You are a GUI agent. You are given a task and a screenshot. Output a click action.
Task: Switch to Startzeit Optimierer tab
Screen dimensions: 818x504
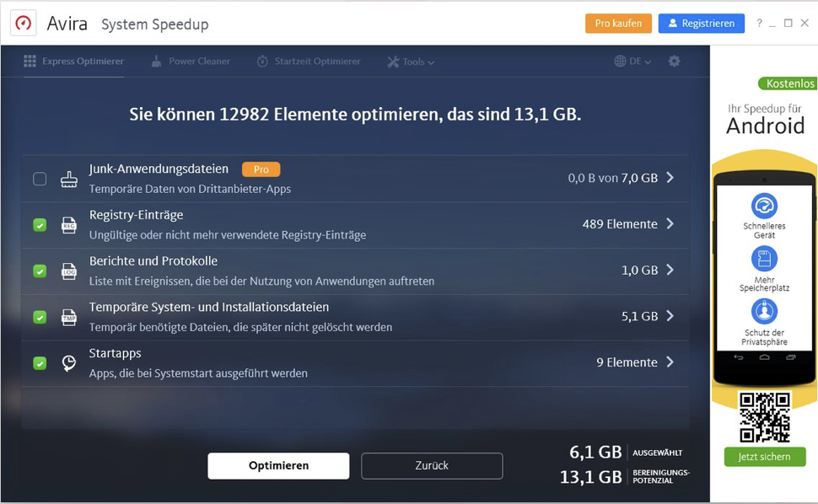[x=309, y=61]
